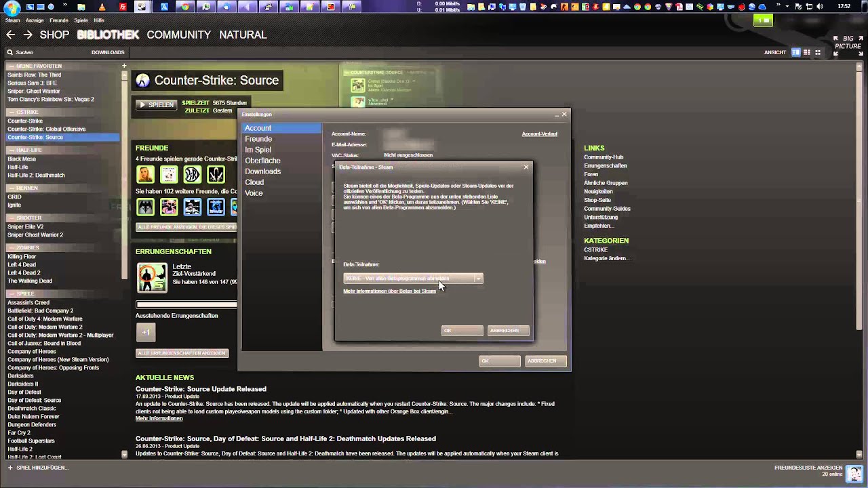This screenshot has width=868, height=488.
Task: Collapse the Half-Life category
Action: [11, 150]
